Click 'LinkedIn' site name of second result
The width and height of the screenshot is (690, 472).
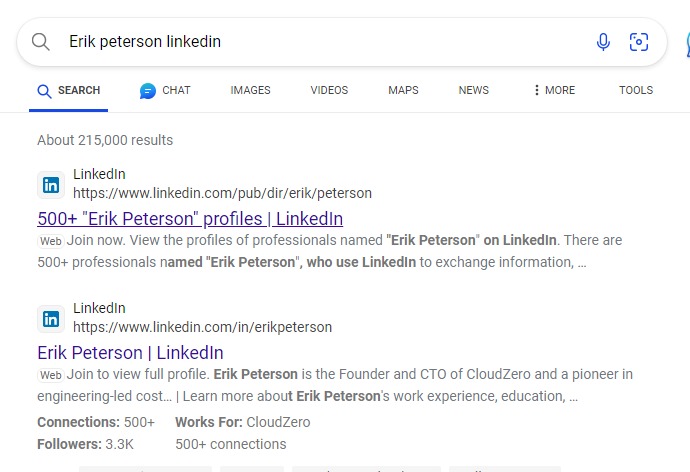(99, 308)
